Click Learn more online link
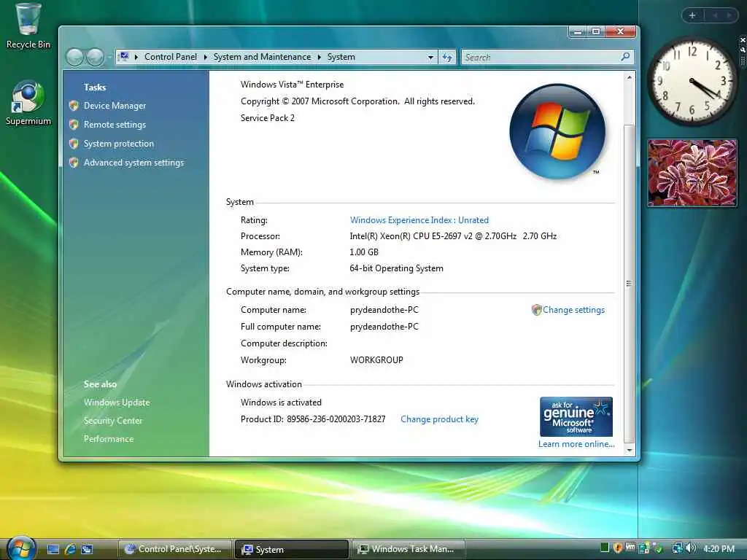This screenshot has width=747, height=560. tap(576, 444)
